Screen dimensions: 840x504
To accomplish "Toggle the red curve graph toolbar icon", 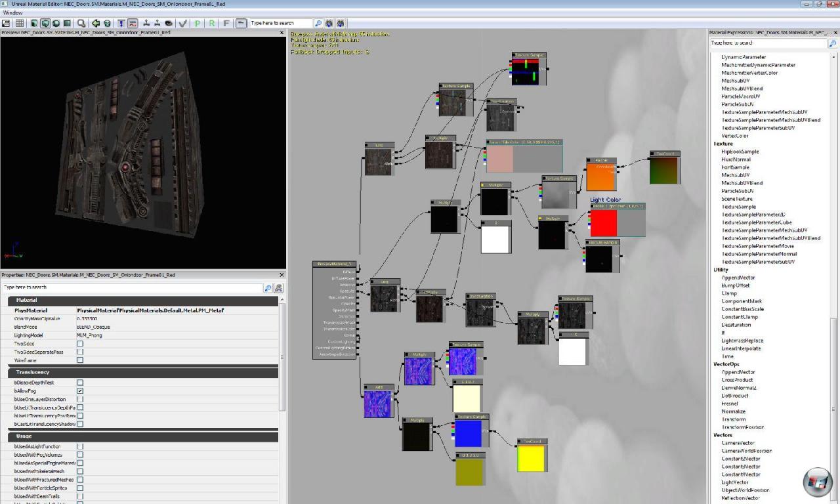I will [x=132, y=23].
